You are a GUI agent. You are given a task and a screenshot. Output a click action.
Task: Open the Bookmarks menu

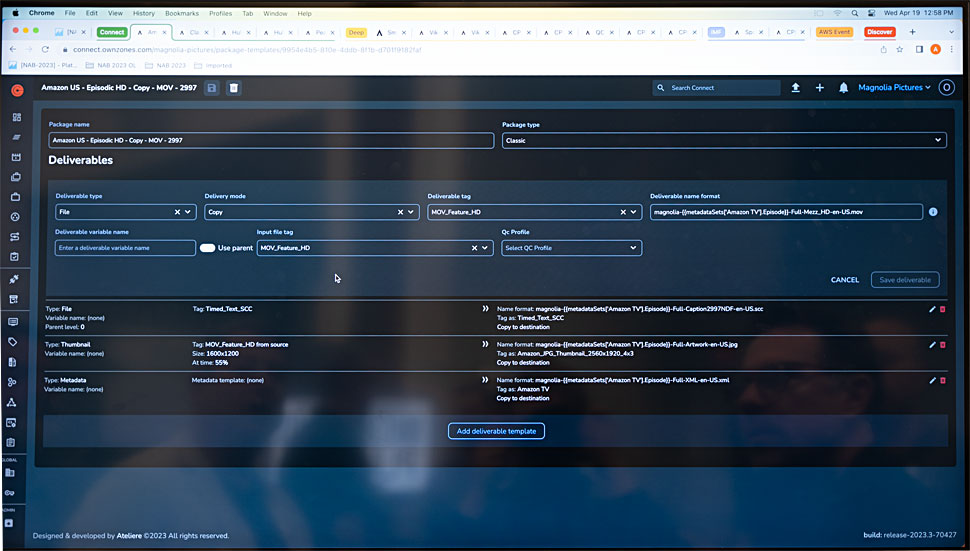[x=182, y=13]
